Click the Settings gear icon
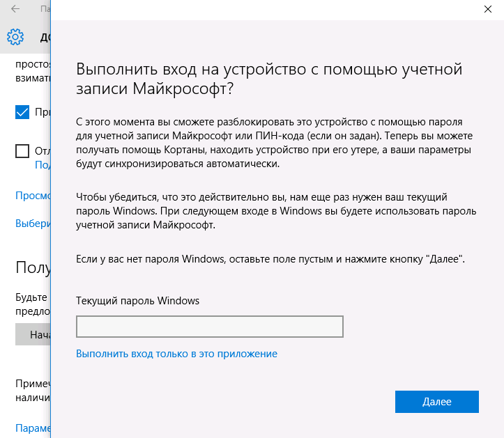Viewport: 504px width, 438px height. [15, 37]
